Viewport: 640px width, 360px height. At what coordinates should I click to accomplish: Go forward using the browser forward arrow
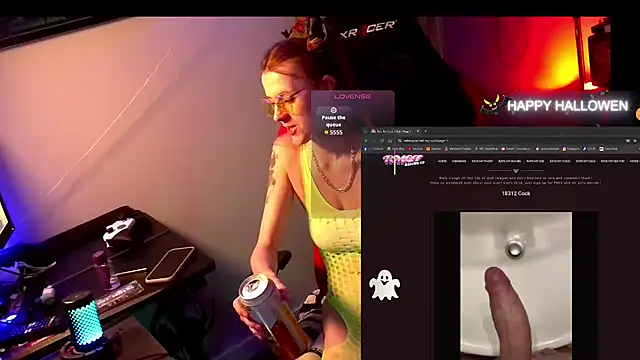[x=374, y=141]
